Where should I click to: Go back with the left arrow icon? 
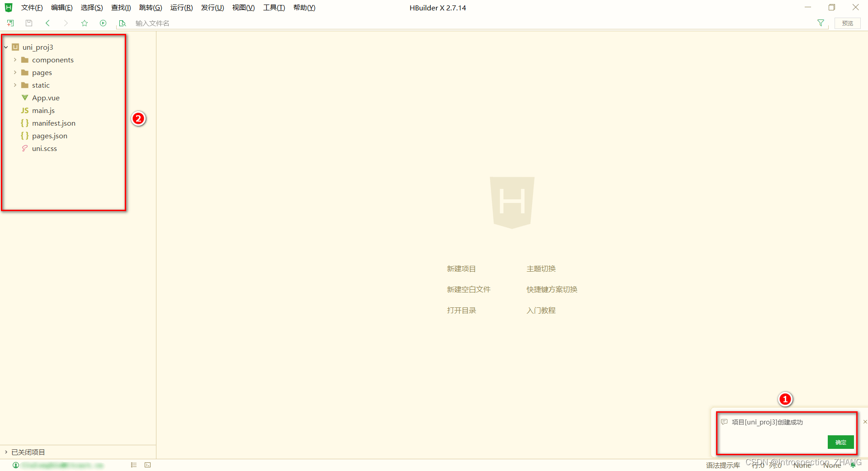pyautogui.click(x=47, y=23)
